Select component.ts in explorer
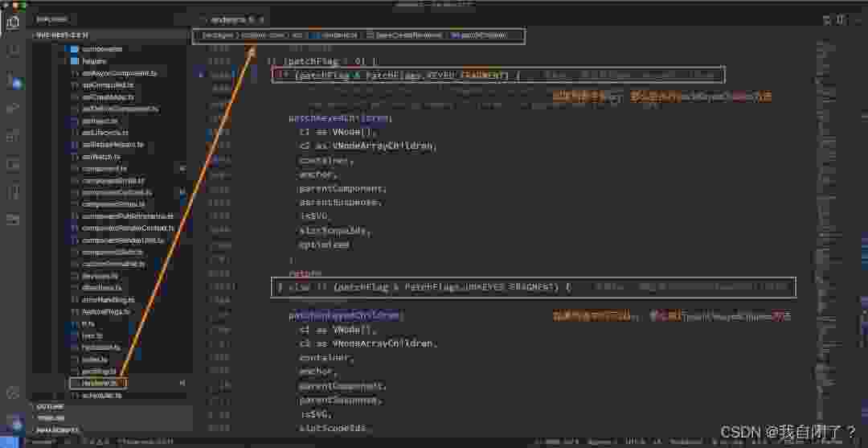868x448 pixels. [x=104, y=168]
